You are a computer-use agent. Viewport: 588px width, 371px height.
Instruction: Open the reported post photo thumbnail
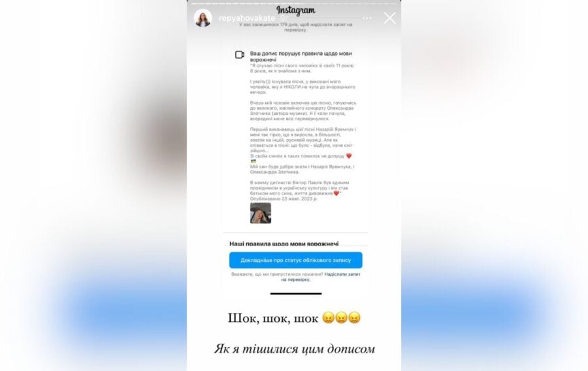pos(261,213)
